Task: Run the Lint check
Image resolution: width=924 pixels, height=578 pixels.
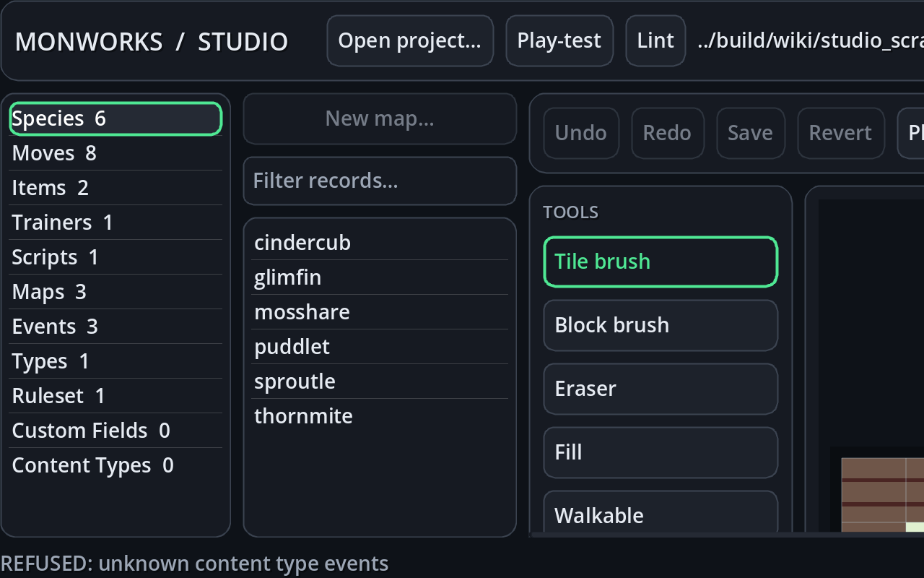Action: click(655, 41)
